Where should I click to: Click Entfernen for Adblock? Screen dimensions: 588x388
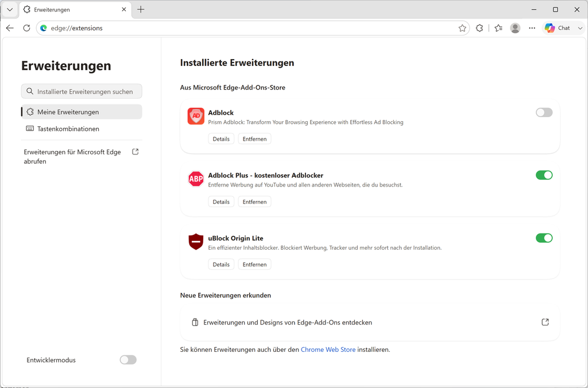point(254,139)
